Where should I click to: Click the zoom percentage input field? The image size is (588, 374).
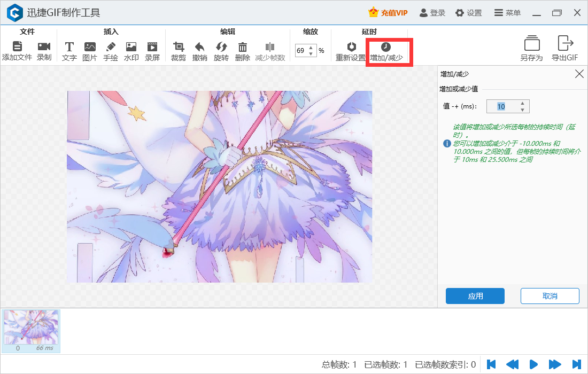point(301,51)
